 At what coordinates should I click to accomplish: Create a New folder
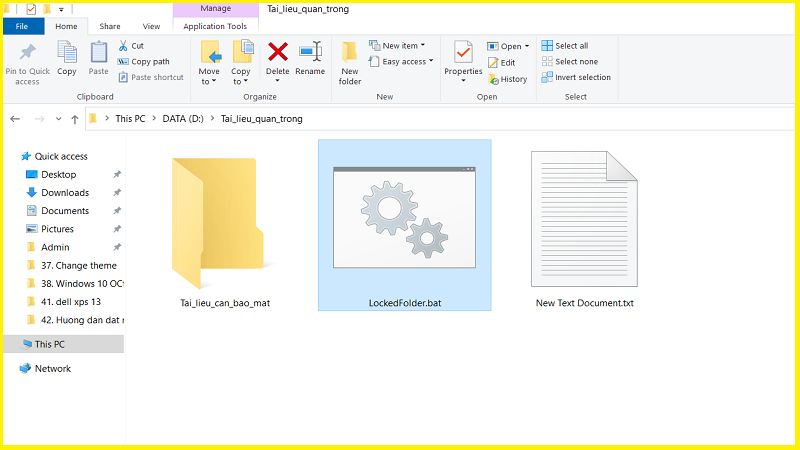(x=349, y=63)
